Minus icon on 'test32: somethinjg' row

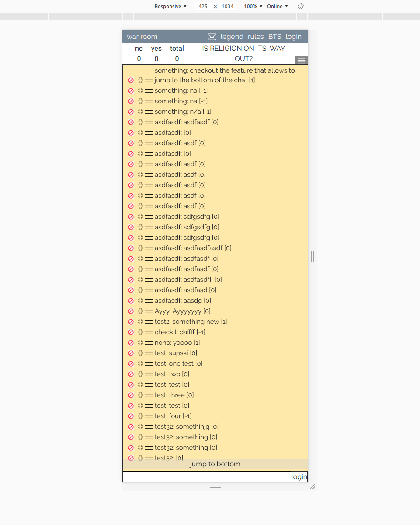[149, 427]
